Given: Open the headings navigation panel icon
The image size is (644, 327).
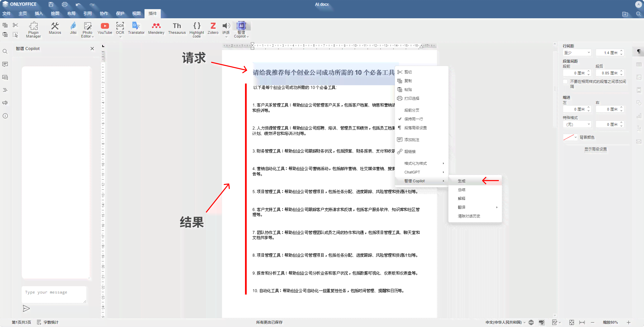Looking at the screenshot, I should 5,90.
